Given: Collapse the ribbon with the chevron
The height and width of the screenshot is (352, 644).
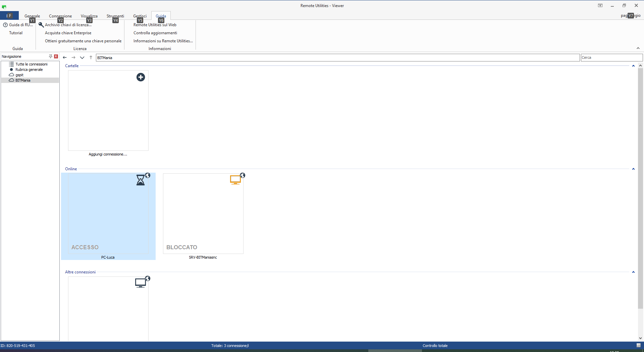Looking at the screenshot, I should [638, 48].
